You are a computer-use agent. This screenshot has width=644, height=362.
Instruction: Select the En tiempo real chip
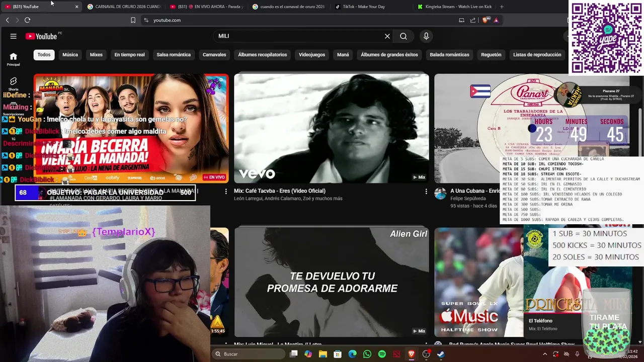(129, 55)
